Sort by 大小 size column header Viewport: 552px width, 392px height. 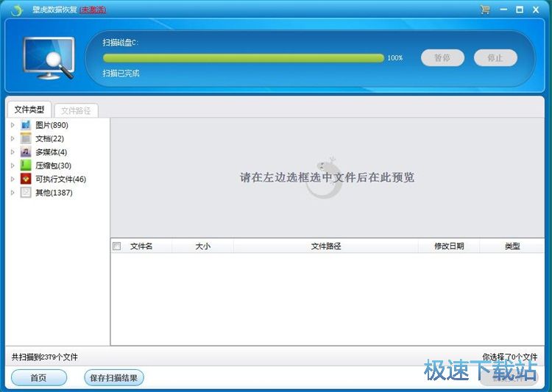203,246
